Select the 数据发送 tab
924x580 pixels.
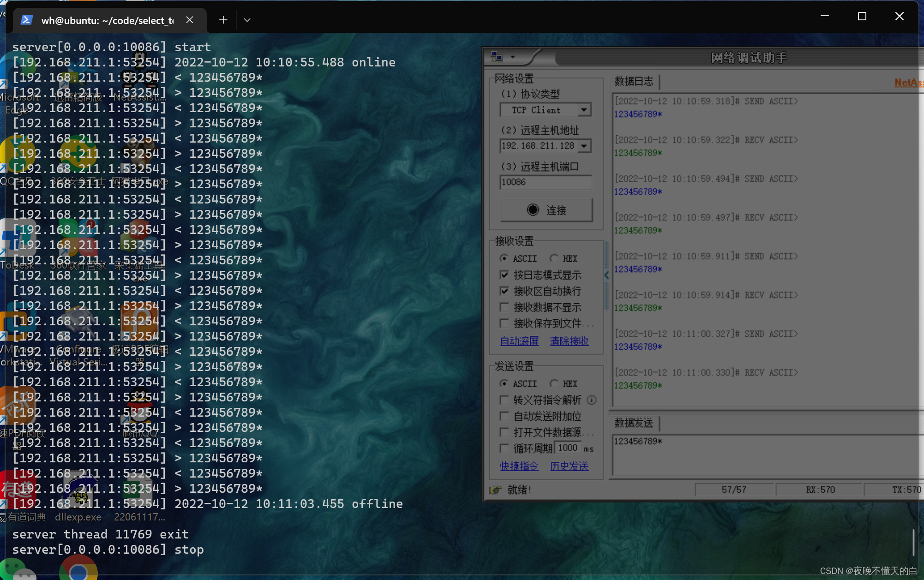tap(634, 423)
